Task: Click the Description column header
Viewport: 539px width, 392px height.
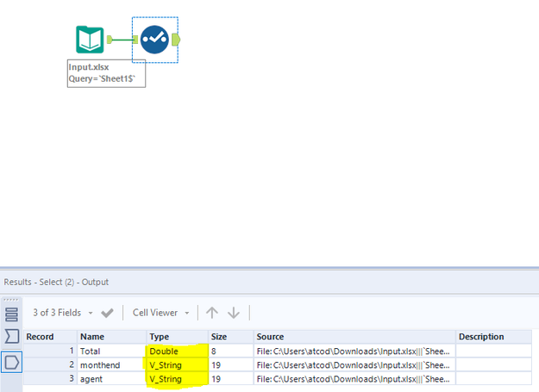Action: pyautogui.click(x=493, y=337)
